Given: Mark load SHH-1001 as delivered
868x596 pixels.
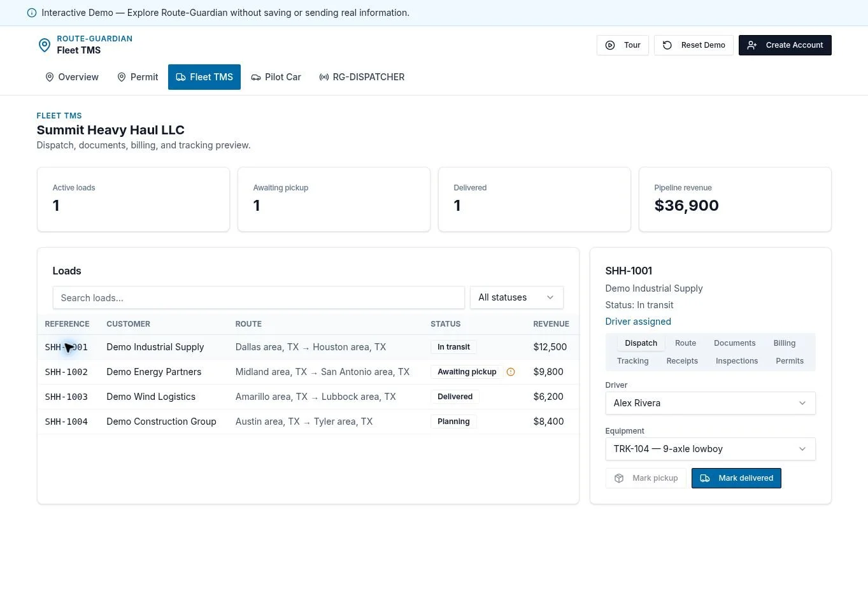Looking at the screenshot, I should 736,478.
